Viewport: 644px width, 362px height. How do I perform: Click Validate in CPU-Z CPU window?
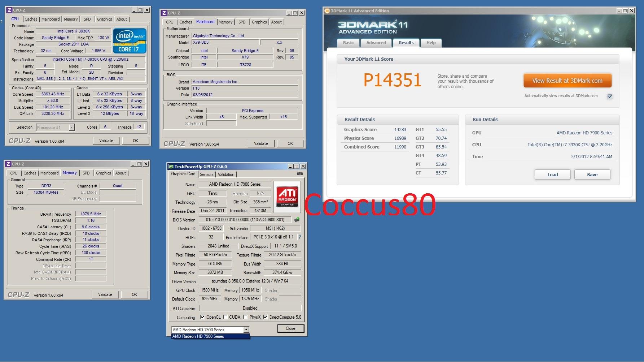coord(106,141)
